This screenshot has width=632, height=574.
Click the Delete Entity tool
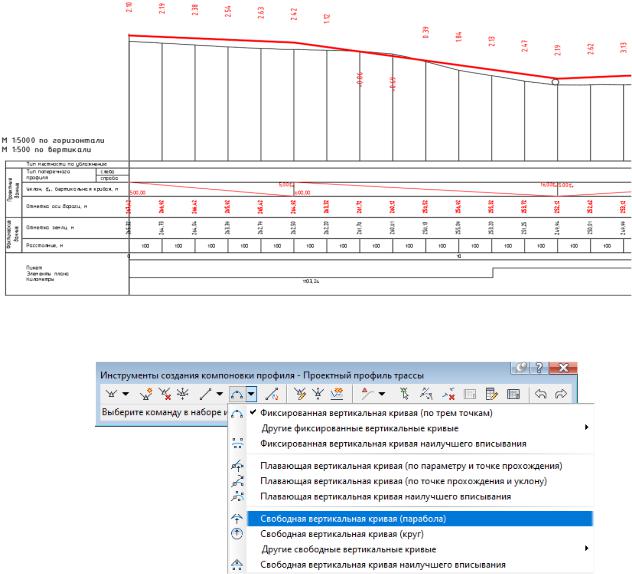coord(448,394)
